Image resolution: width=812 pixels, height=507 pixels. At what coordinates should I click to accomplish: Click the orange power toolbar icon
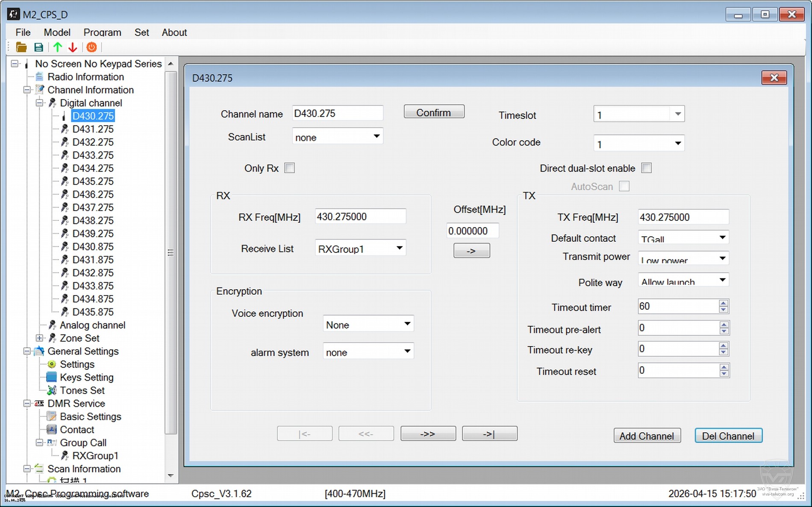pos(91,47)
